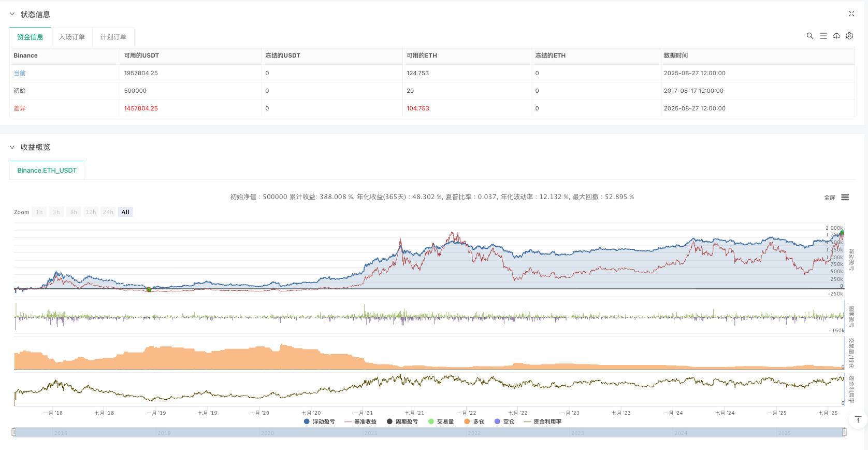Click the search icon above the funds table
868x450 pixels.
pos(810,36)
